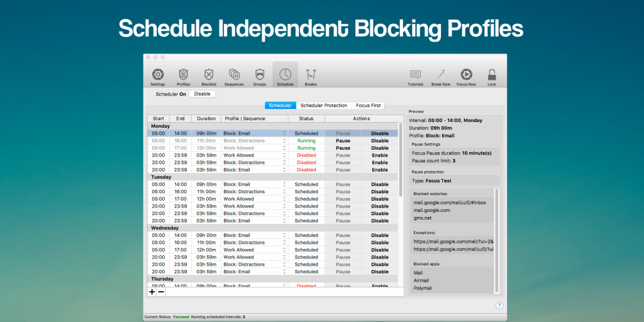This screenshot has height=322, width=644.
Task: Click the red Disabled status for Monday 20:00 Work Allowed
Action: click(306, 155)
